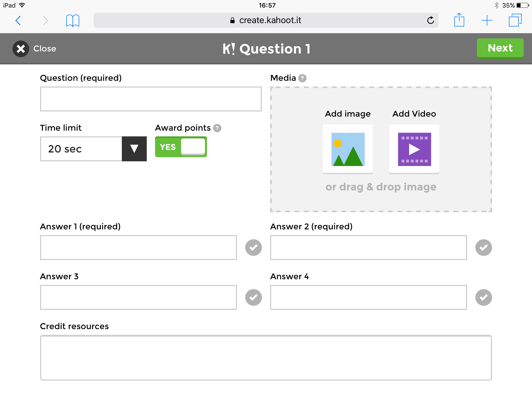Select the address bar showing create.kahoot.it
The image size is (532, 399).
click(x=265, y=20)
